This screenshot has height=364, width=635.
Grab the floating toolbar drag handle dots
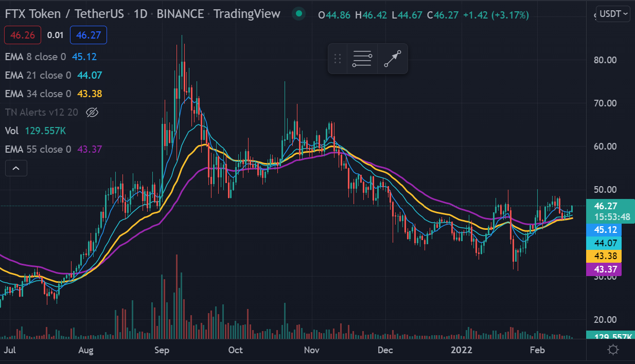tap(338, 59)
